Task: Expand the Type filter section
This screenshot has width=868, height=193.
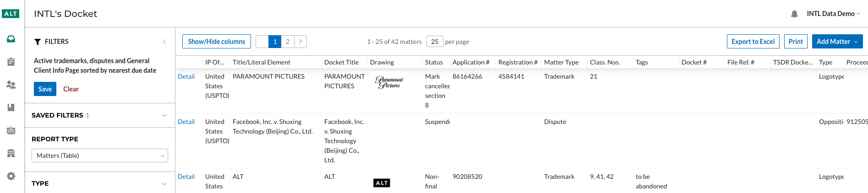Action: click(164, 183)
